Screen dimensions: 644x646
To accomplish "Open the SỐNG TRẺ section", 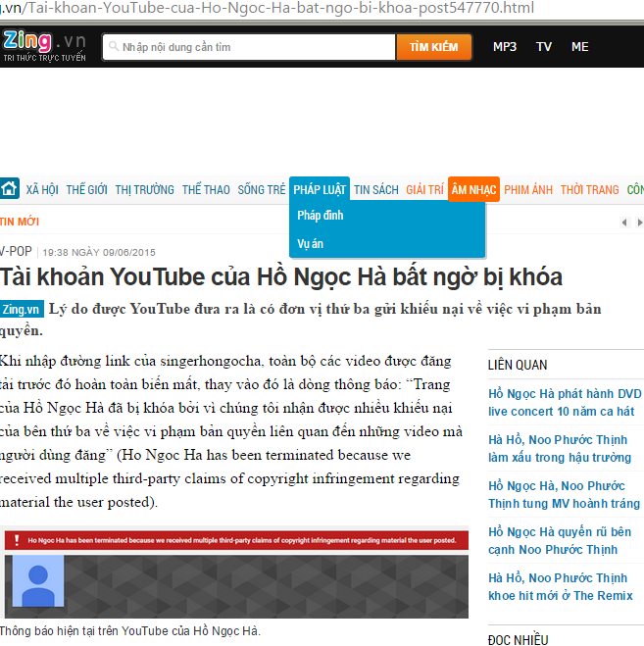I will click(x=261, y=189).
